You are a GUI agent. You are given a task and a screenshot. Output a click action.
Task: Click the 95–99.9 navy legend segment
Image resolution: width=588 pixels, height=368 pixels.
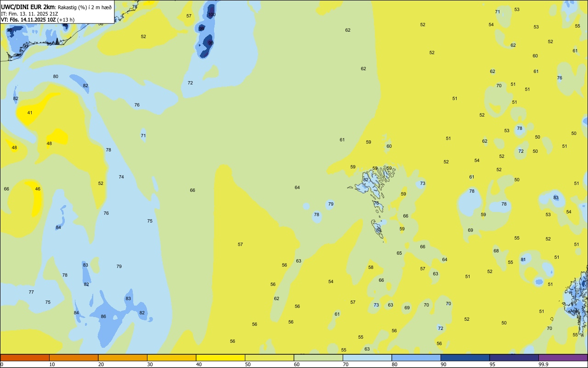514,357
